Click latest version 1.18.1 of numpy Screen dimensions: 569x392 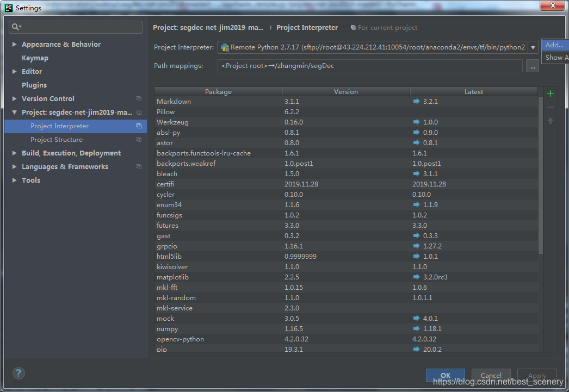[432, 329]
